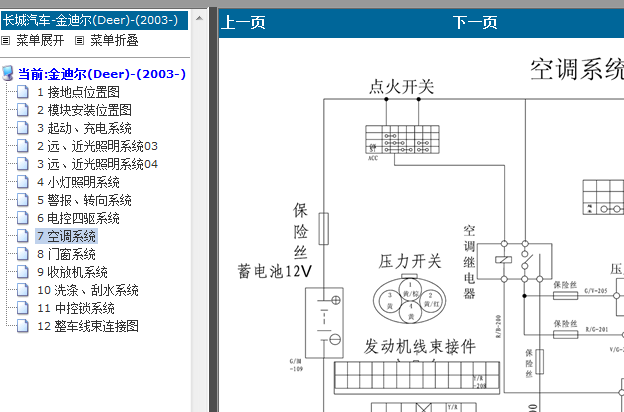Click the document icon beside 8 门窗系统
The width and height of the screenshot is (624, 412).
pyautogui.click(x=23, y=254)
